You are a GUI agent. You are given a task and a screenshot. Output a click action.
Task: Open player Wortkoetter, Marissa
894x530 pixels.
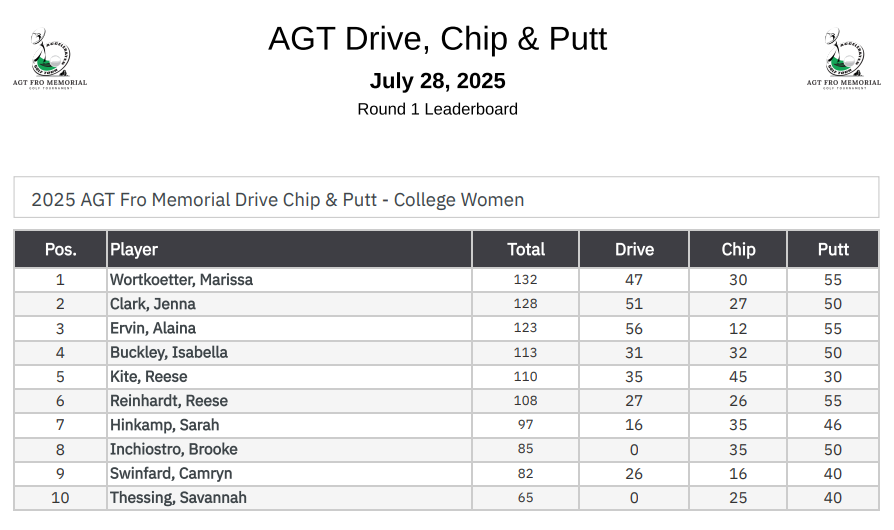(x=181, y=280)
